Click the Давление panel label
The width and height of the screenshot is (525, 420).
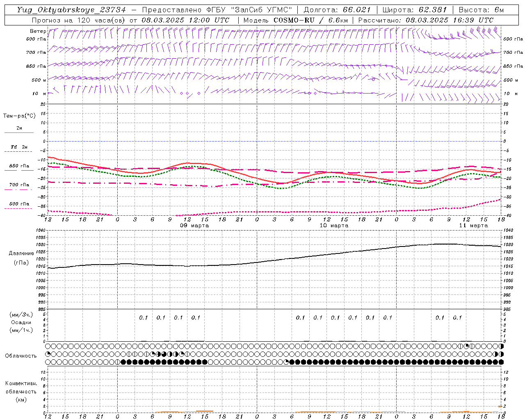point(21,253)
